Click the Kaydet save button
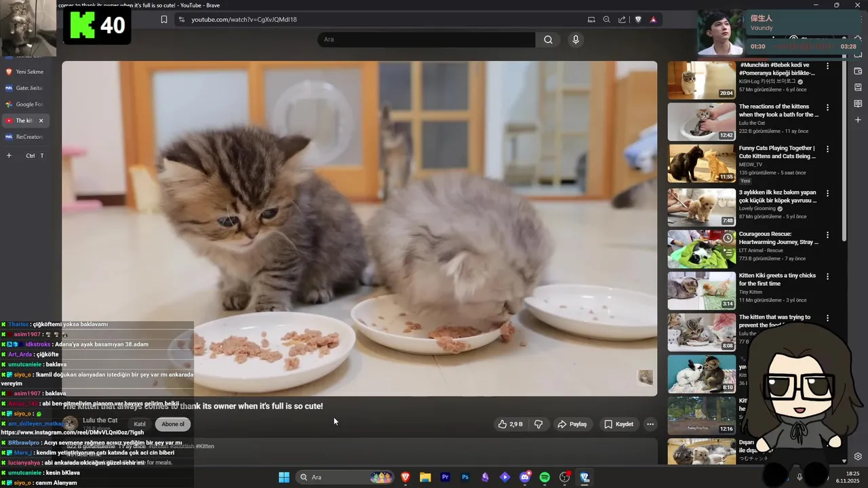The height and width of the screenshot is (488, 868). [x=618, y=424]
